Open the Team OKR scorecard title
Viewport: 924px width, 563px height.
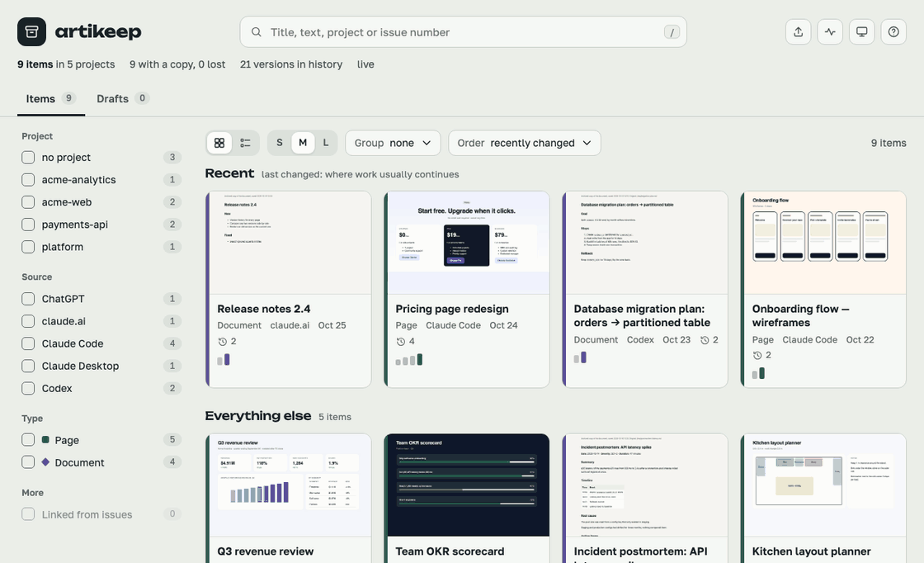450,551
